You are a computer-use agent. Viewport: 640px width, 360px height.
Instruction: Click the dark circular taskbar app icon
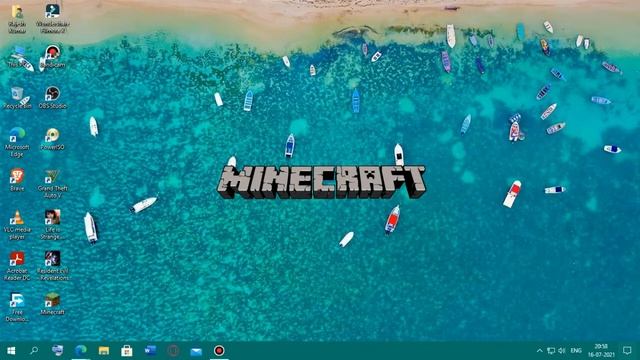pos(173,351)
